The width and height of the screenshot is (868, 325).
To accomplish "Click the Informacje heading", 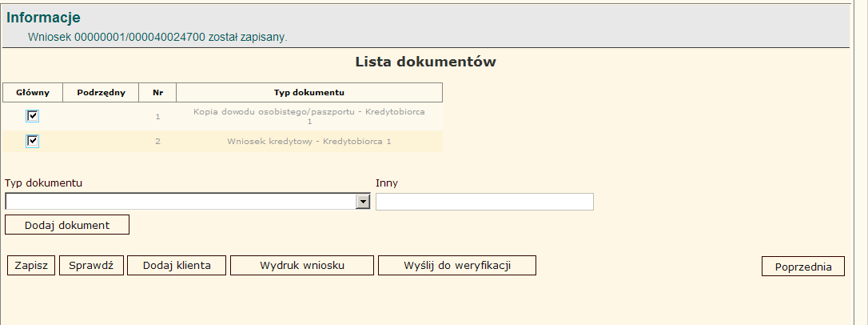I will click(43, 18).
